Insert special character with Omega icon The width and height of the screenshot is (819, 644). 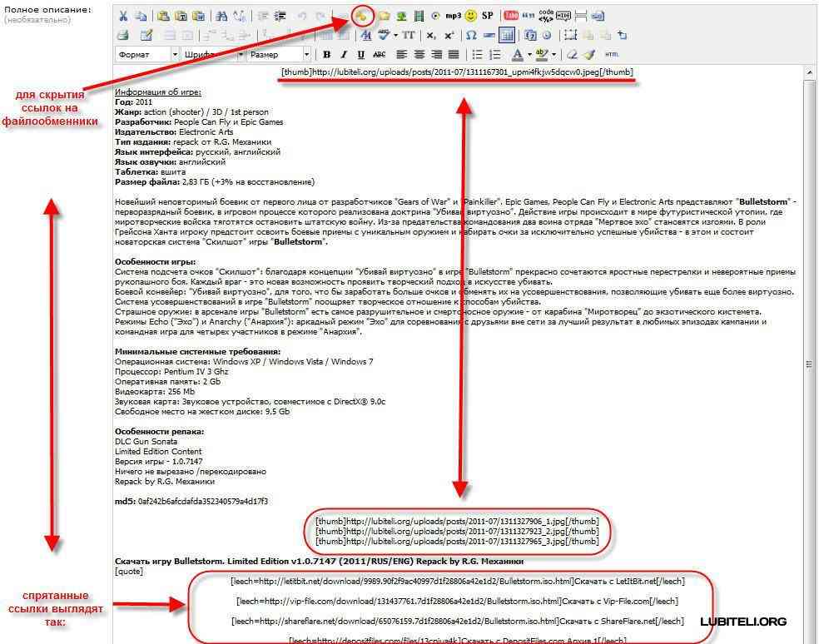(x=471, y=36)
